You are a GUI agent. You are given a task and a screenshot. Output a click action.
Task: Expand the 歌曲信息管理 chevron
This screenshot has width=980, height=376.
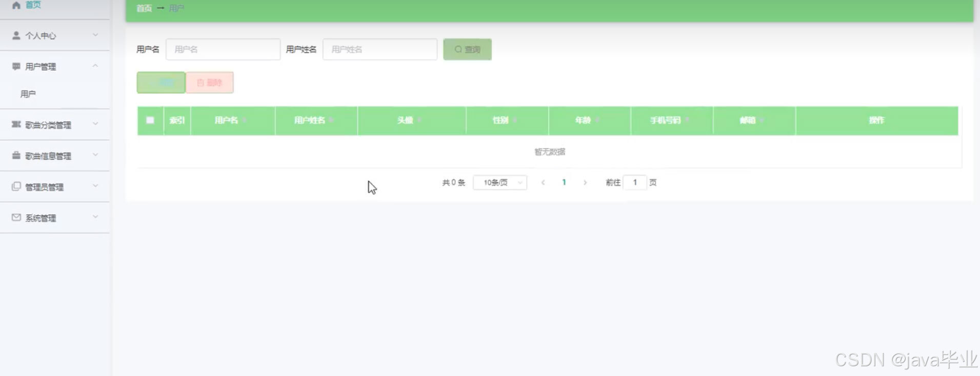pos(95,155)
